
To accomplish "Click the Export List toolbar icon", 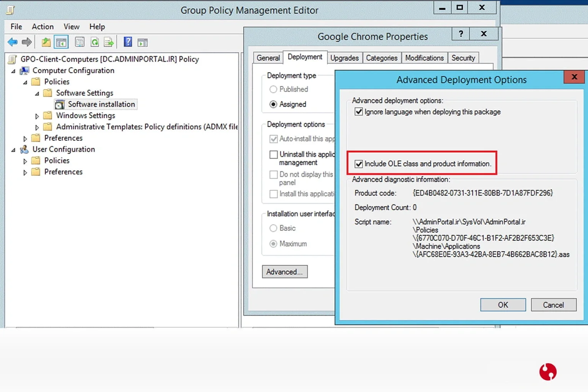I will pos(109,42).
